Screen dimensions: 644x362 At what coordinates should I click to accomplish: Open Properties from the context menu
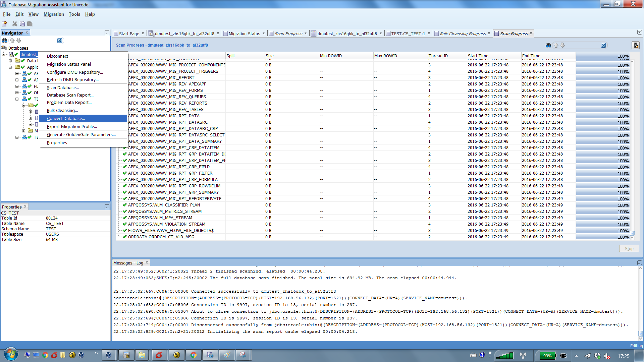[x=83, y=142]
